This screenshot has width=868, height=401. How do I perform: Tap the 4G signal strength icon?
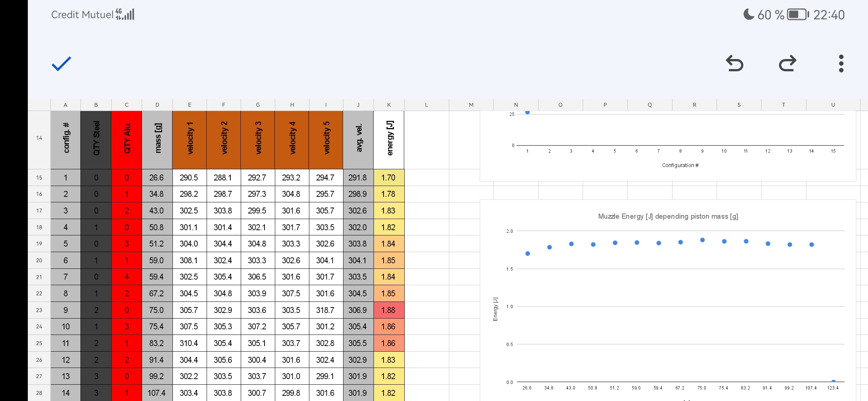coord(125,14)
